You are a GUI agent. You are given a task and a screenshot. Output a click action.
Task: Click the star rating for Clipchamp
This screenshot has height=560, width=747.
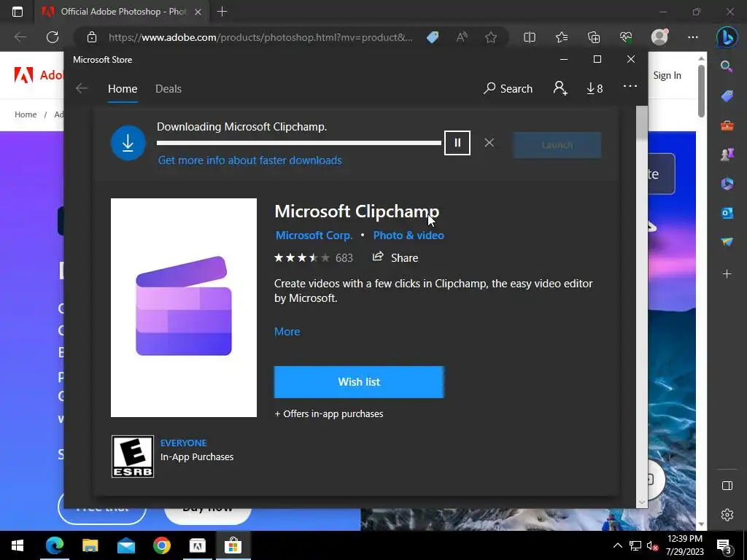click(302, 257)
